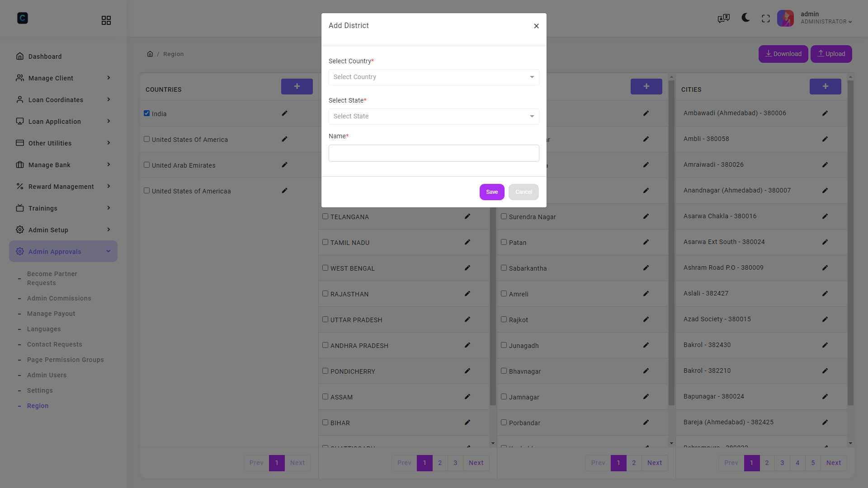Navigate to the Dashboard menu item
868x488 pixels.
pyautogui.click(x=45, y=56)
